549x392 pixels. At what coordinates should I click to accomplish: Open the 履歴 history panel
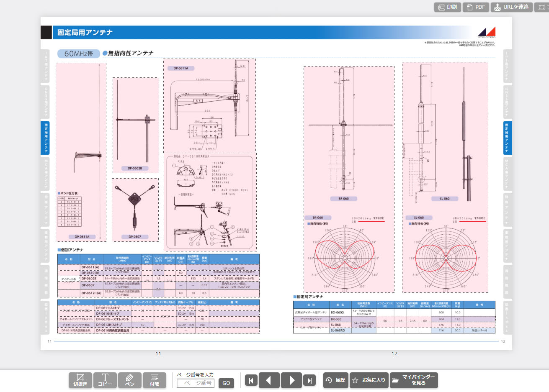click(335, 380)
